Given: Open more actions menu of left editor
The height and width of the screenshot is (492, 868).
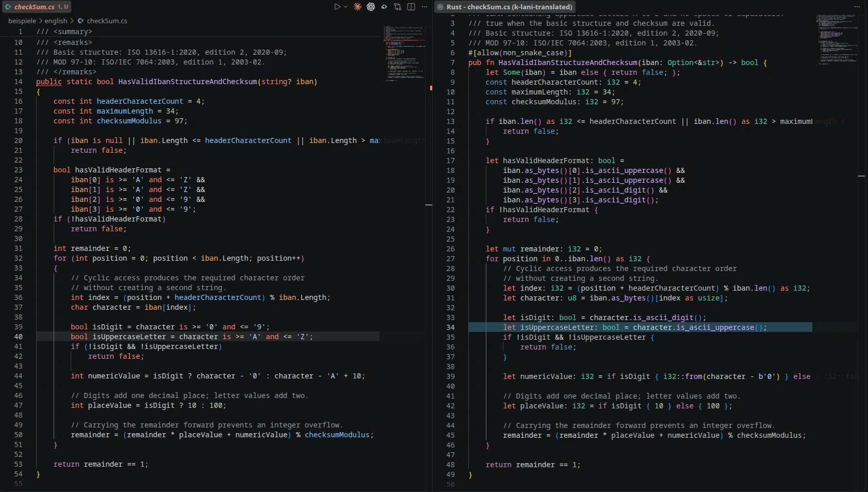Looking at the screenshot, I should [424, 7].
